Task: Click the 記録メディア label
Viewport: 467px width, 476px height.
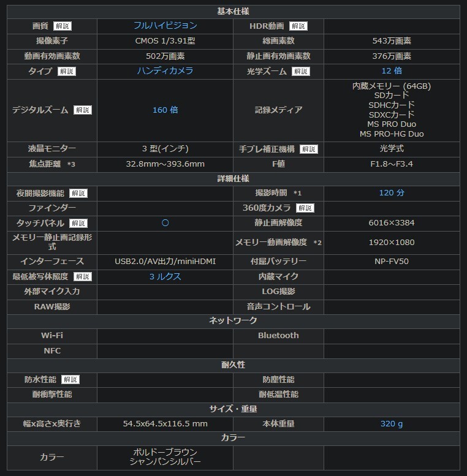Action: pos(278,110)
